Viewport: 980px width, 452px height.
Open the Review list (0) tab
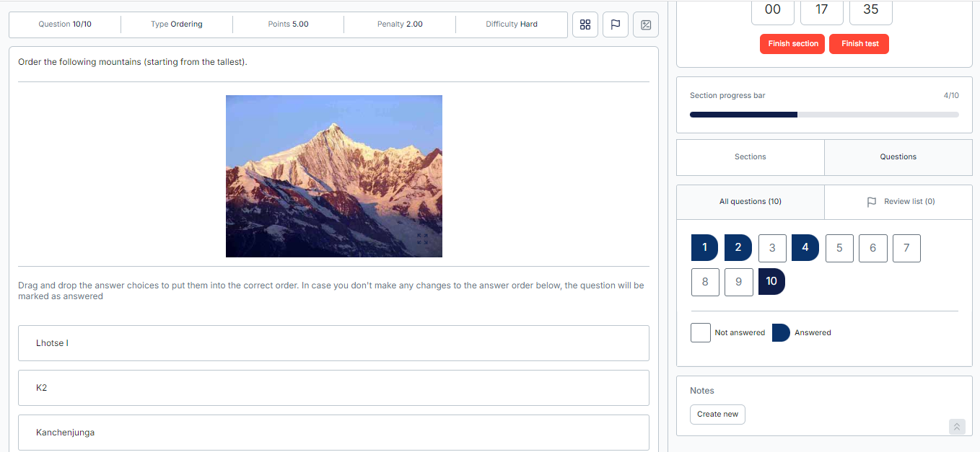pos(899,202)
